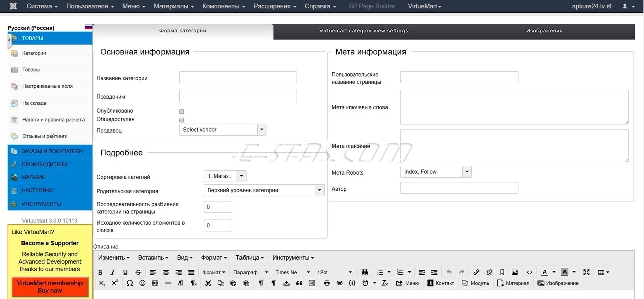Open the editor Вставить menu
The height and width of the screenshot is (299, 644).
point(153,258)
